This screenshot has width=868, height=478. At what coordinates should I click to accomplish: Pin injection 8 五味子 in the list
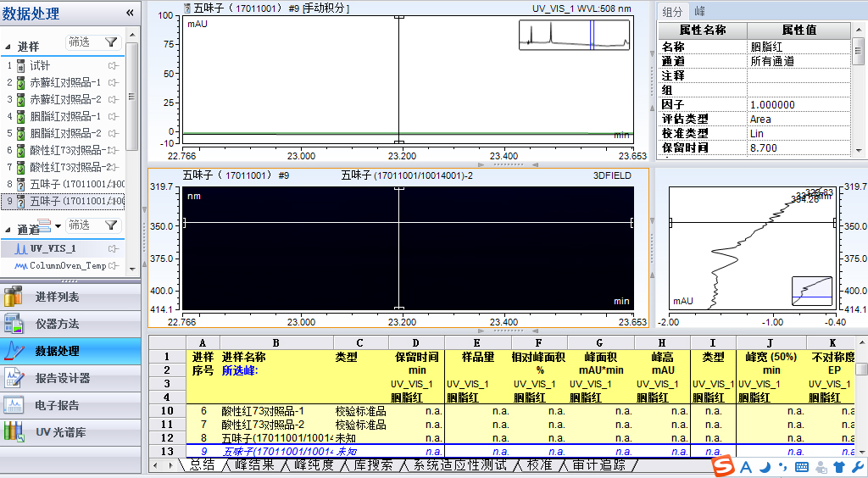point(114,184)
